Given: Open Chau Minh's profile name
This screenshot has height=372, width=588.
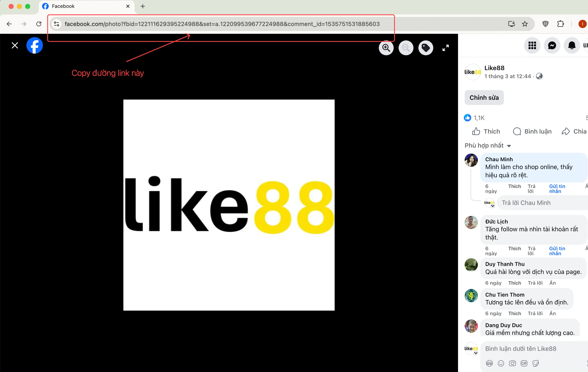Looking at the screenshot, I should click(x=499, y=159).
